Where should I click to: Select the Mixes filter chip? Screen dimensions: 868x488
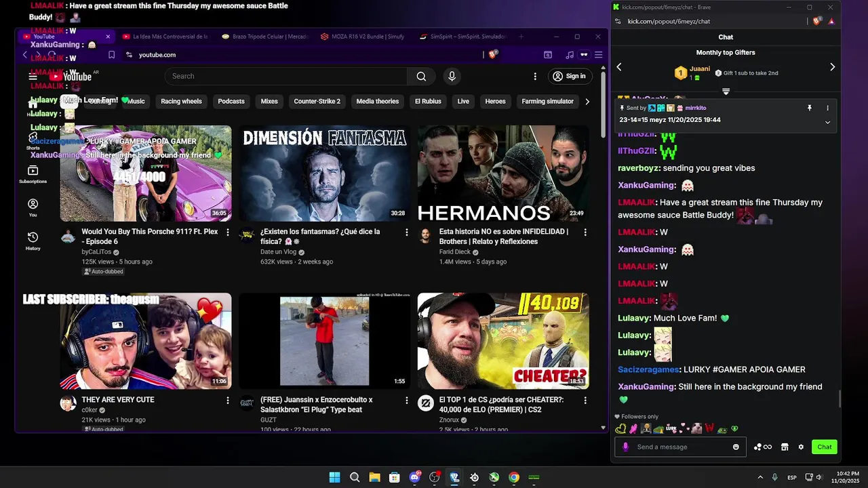[x=269, y=102]
